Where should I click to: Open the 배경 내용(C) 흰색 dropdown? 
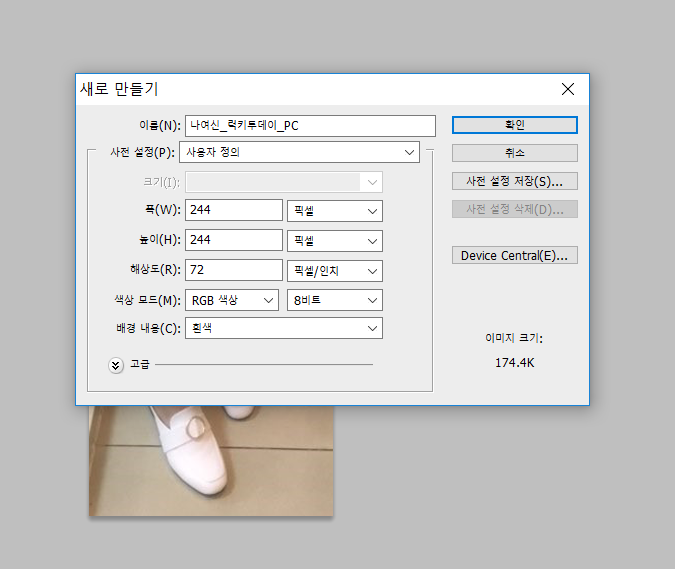pos(284,328)
